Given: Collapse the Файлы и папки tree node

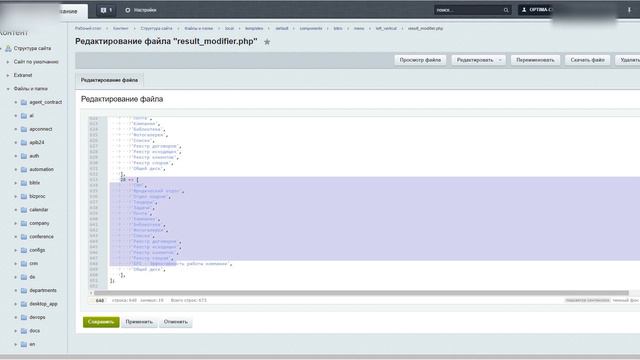Looking at the screenshot, I should pos(8,89).
